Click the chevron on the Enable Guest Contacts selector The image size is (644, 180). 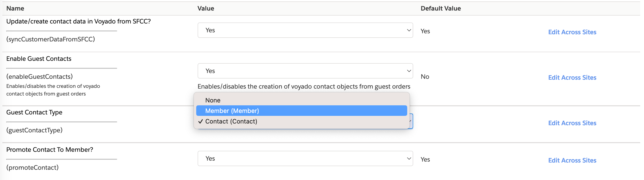408,71
